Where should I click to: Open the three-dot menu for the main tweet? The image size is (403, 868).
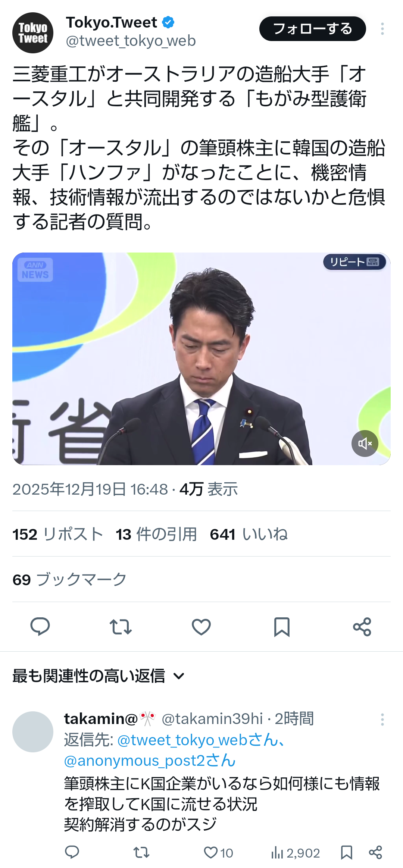[382, 29]
